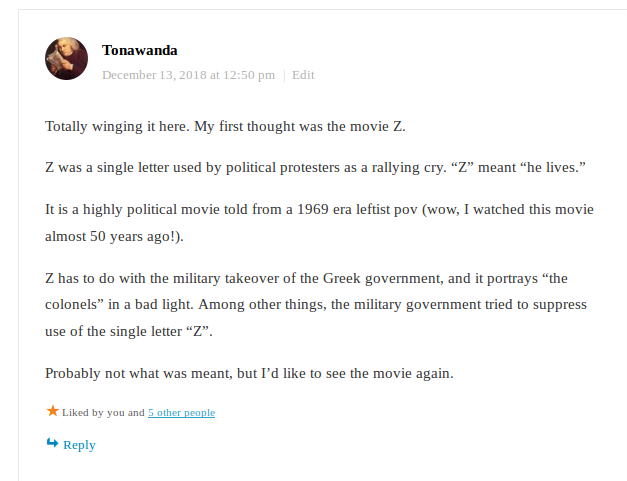627x481 pixels.
Task: Click the sentence 'Totally winging it here'
Action: coord(117,126)
